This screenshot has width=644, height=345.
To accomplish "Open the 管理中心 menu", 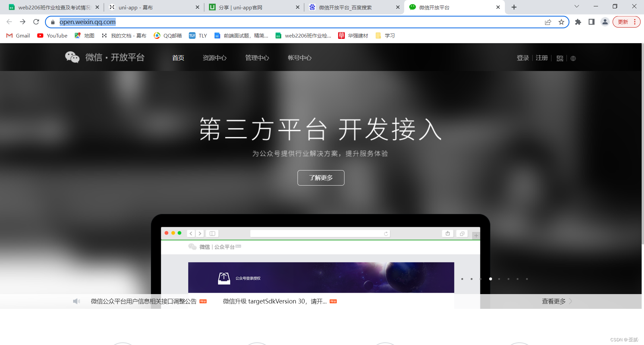I will pyautogui.click(x=257, y=58).
